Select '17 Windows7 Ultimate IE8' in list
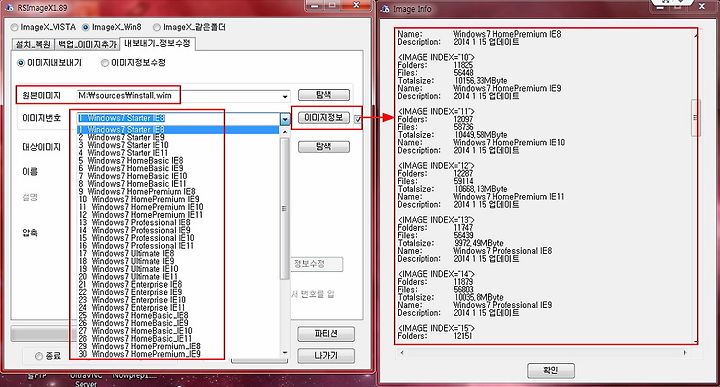This screenshot has height=387, width=720. pos(178,254)
